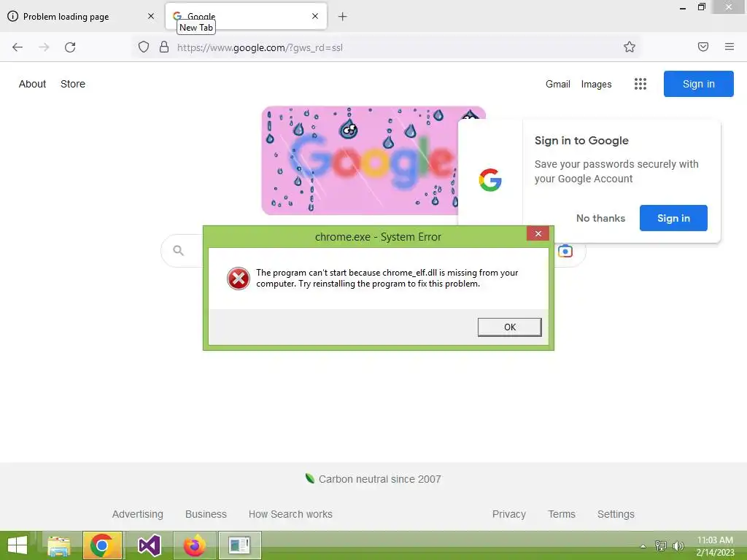The width and height of the screenshot is (747, 560).
Task: Open the About link
Action: click(x=32, y=85)
